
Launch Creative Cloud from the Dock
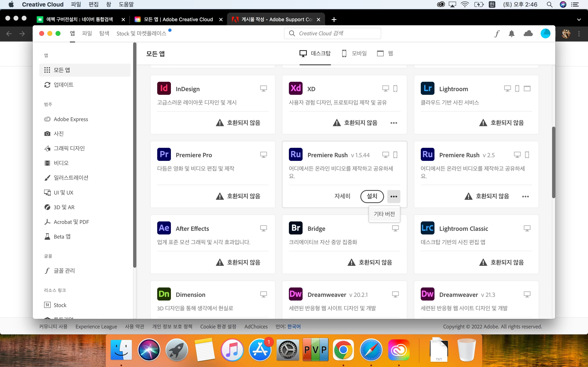coord(399,350)
